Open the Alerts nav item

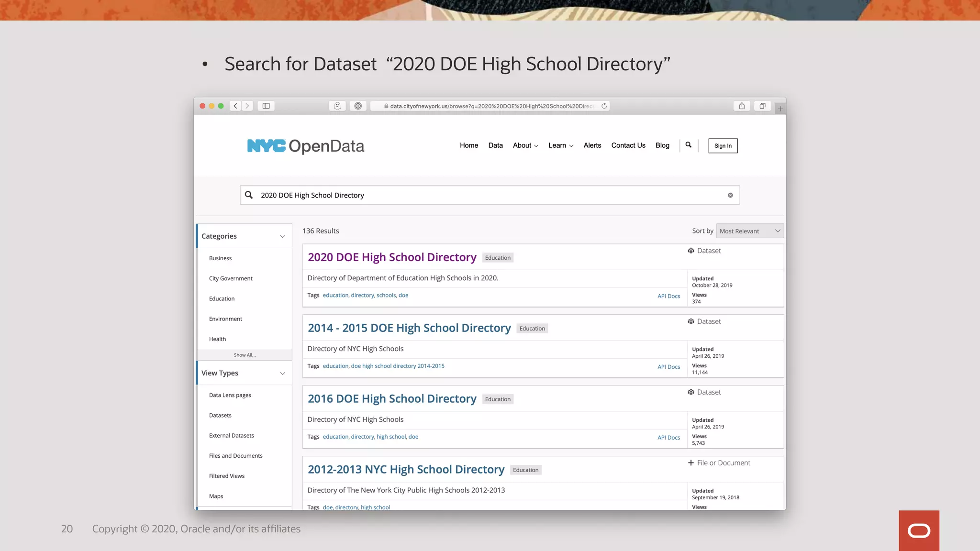tap(592, 145)
